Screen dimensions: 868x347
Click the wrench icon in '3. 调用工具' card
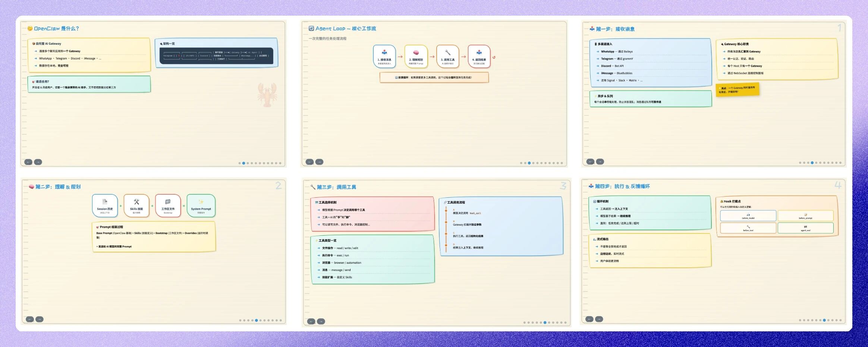(447, 52)
